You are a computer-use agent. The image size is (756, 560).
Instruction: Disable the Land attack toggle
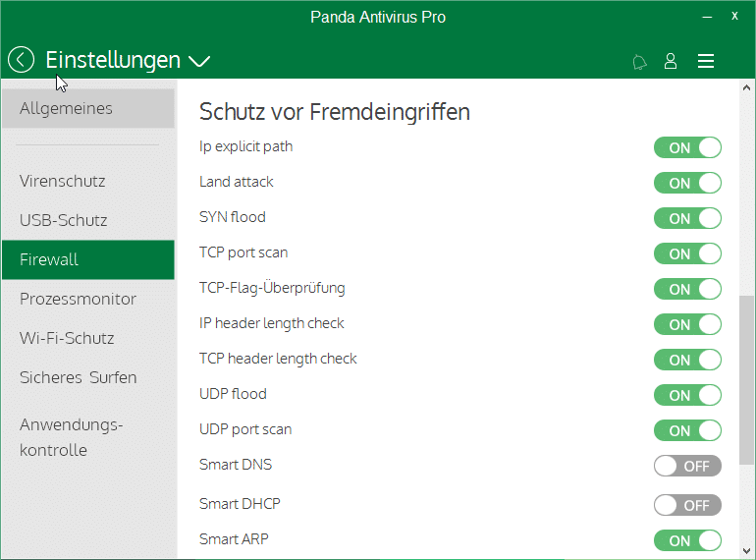coord(687,183)
